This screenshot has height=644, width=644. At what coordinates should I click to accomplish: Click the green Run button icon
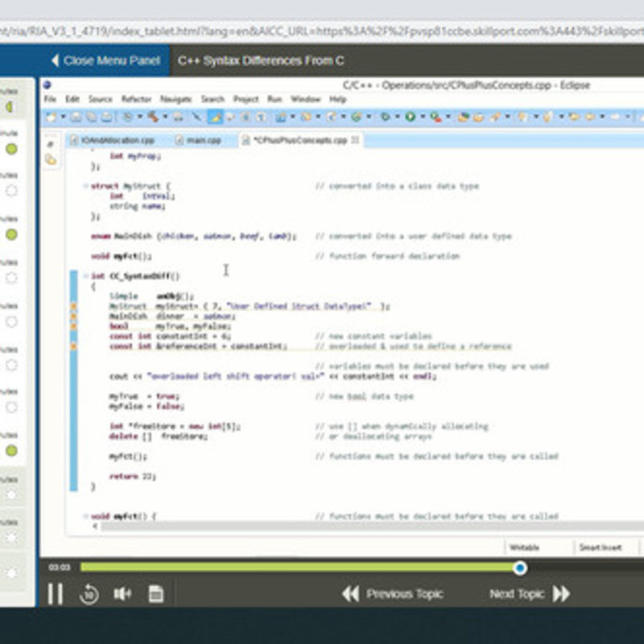click(410, 117)
